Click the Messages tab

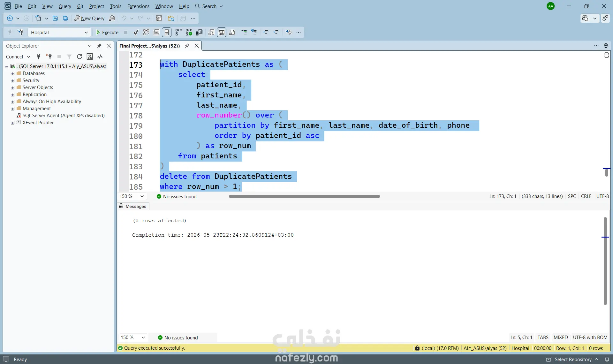132,206
